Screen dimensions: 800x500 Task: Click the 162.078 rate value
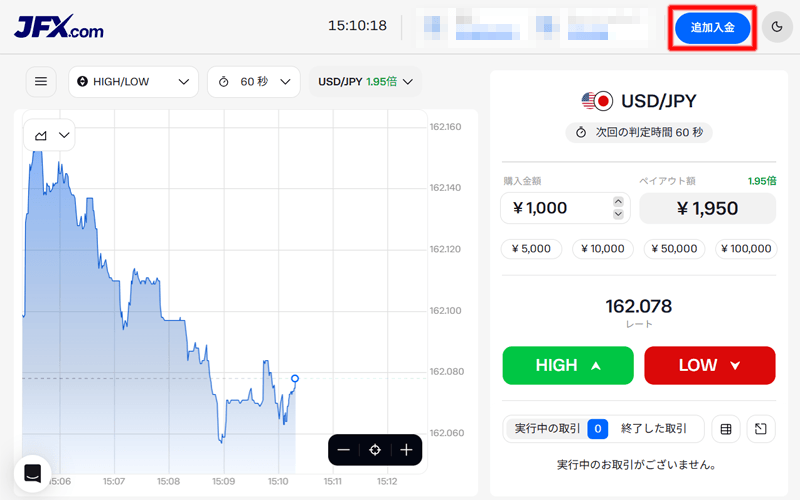(x=639, y=306)
